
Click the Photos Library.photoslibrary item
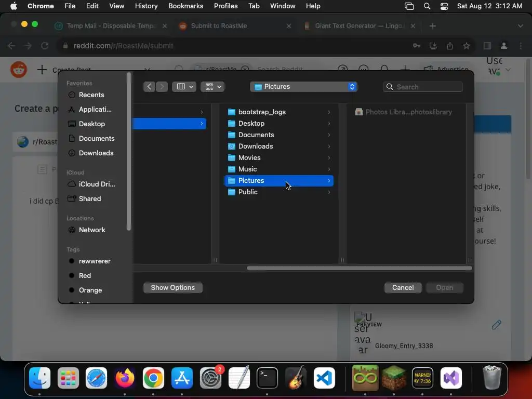point(403,112)
